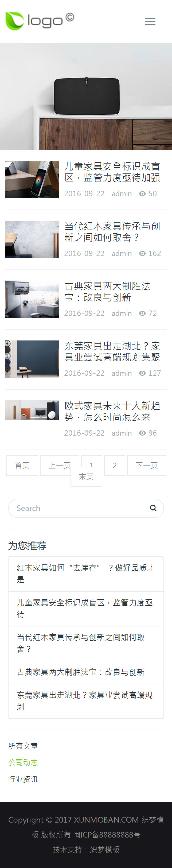Click the eye icon beside 96 views
Image resolution: width=172 pixels, height=868 pixels.
142,433
